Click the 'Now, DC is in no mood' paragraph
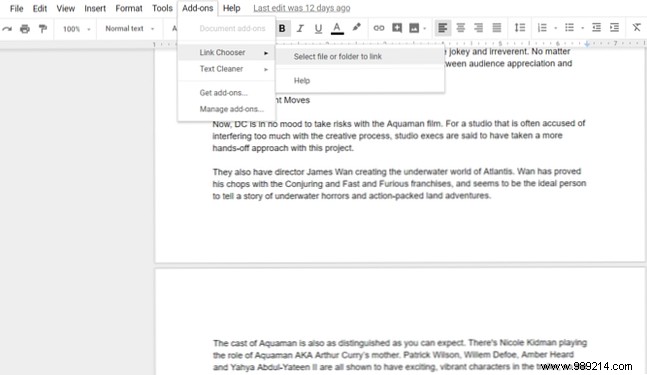Screen dimensions: 647x375 [x=399, y=135]
